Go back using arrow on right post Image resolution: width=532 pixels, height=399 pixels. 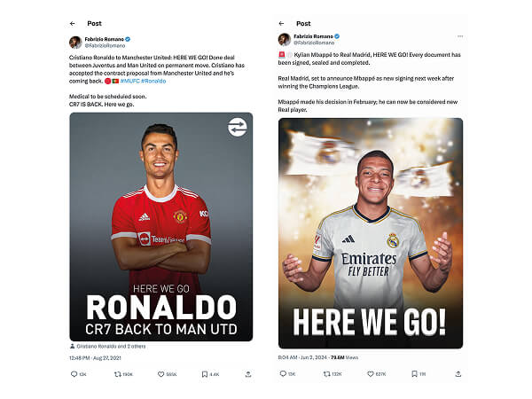[x=281, y=23]
